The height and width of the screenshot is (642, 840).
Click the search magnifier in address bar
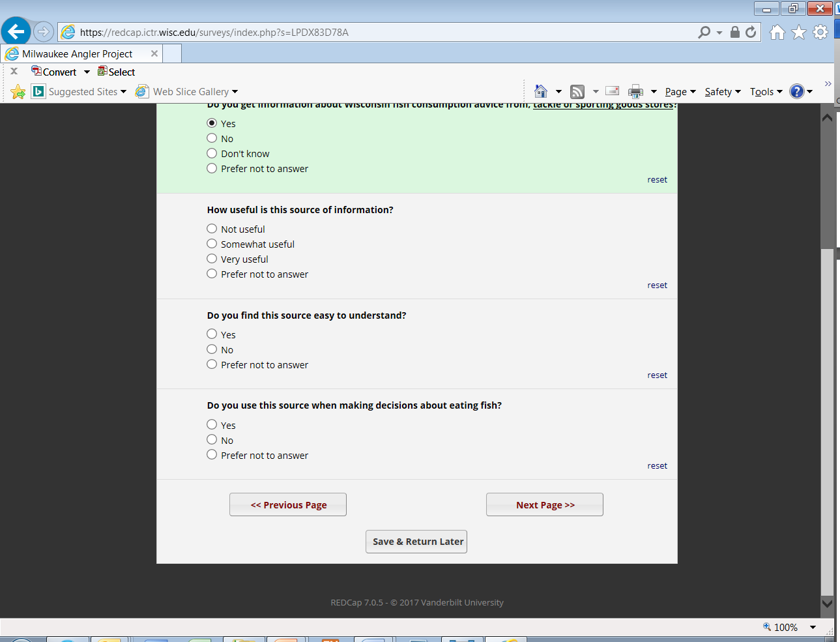(x=704, y=32)
